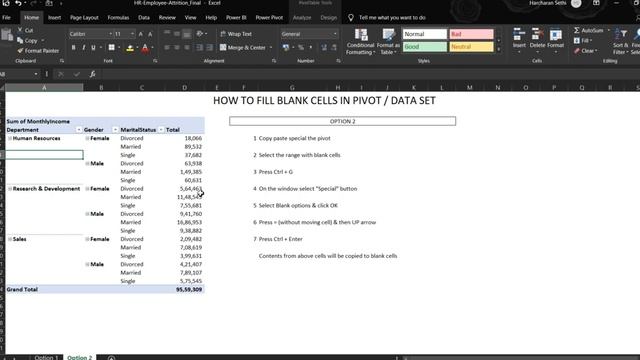Select the Option 2 sheet tab
Viewport: 640px width, 360px height.
click(80, 358)
